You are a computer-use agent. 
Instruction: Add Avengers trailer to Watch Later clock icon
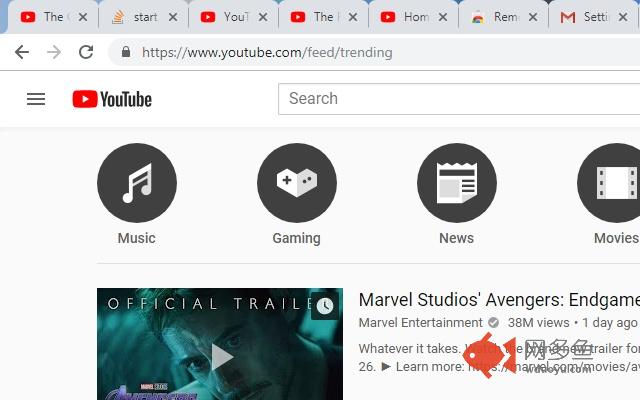[x=325, y=306]
